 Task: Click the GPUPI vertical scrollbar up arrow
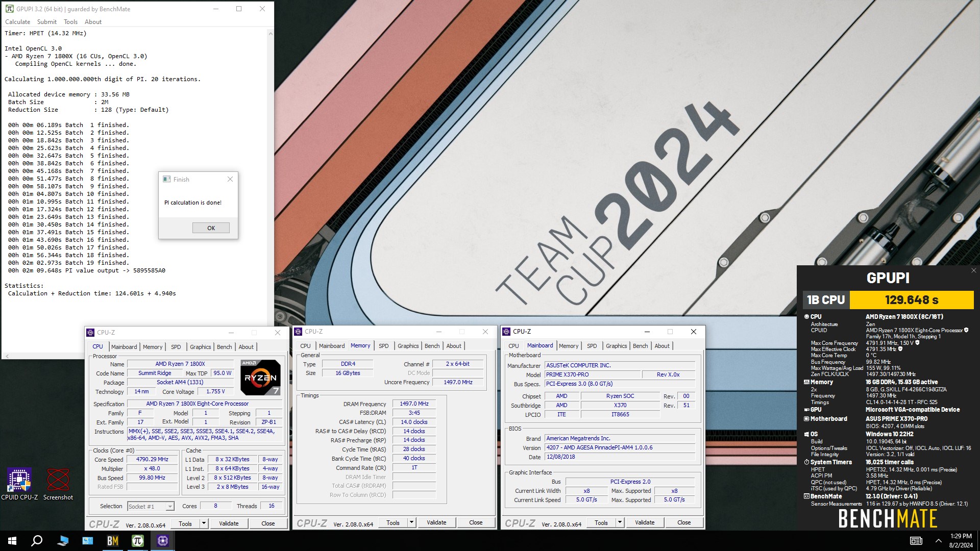270,34
